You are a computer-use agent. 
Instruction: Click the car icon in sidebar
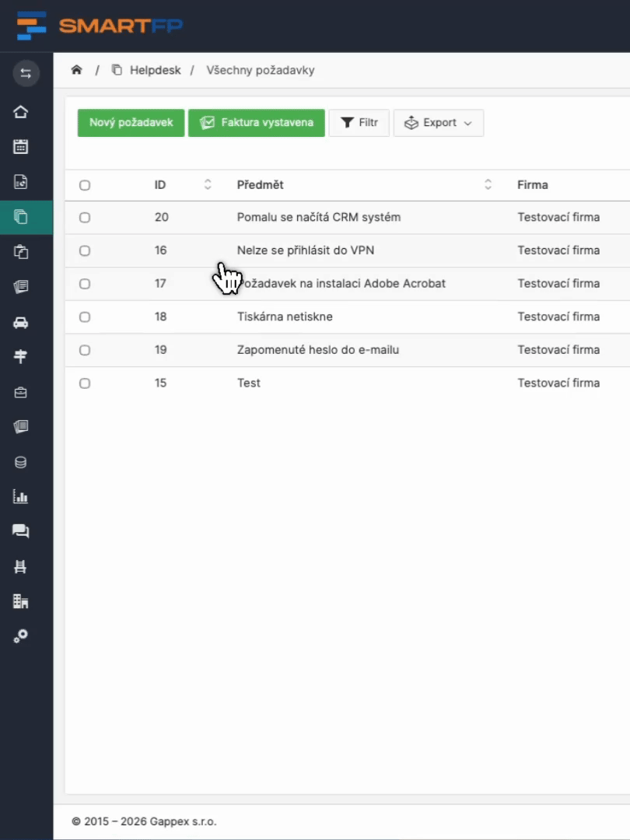point(21,322)
